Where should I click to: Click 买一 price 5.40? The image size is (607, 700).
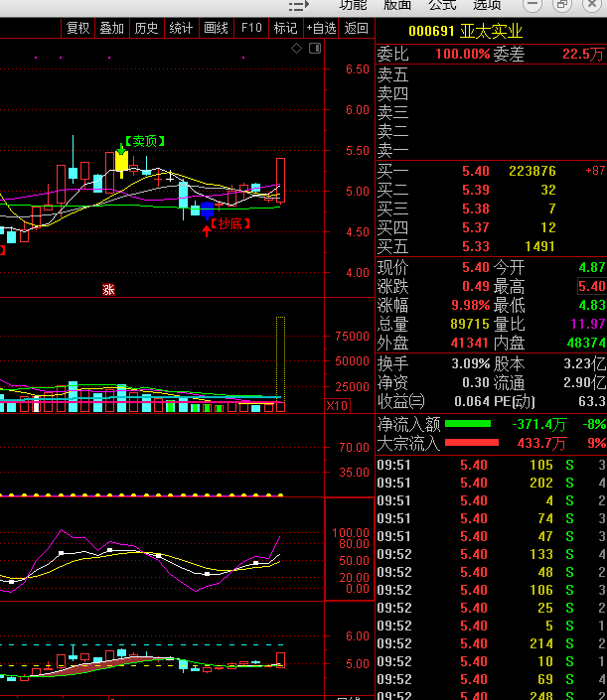(476, 171)
